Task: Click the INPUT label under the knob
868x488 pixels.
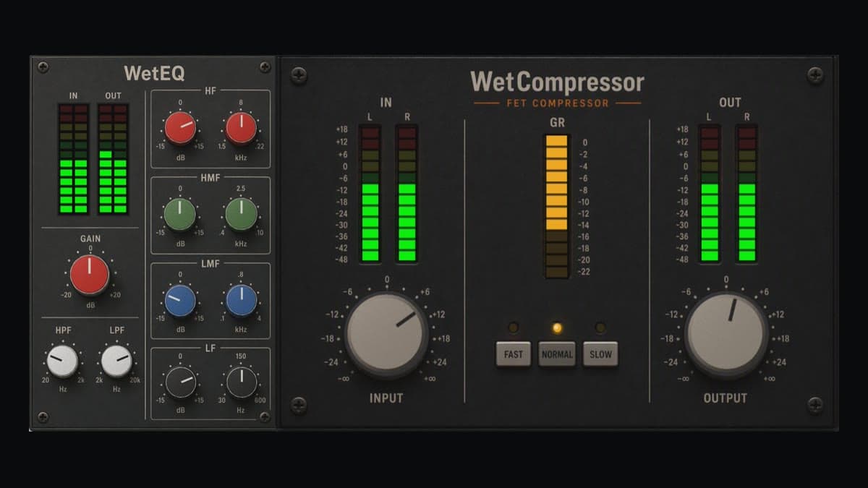Action: point(386,398)
